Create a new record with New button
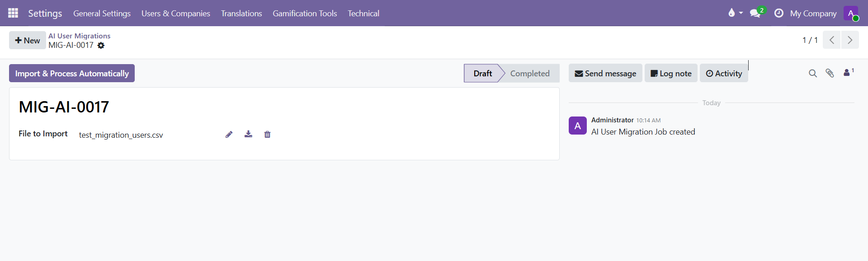The height and width of the screenshot is (261, 868). [x=27, y=40]
